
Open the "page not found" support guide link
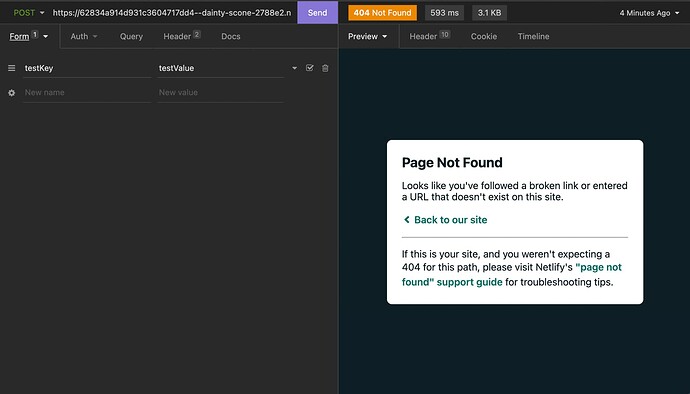coord(511,274)
